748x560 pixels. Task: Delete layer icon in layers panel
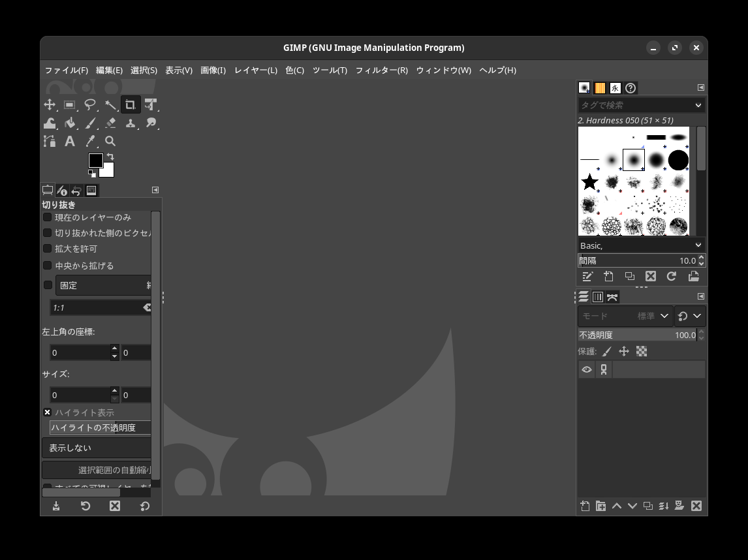(x=696, y=506)
